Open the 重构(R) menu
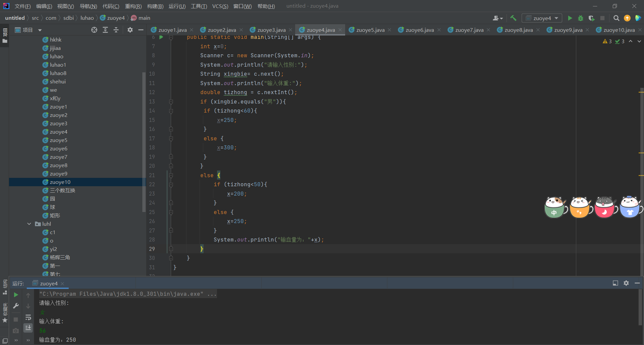Screen dimensions: 644x345 point(133,6)
